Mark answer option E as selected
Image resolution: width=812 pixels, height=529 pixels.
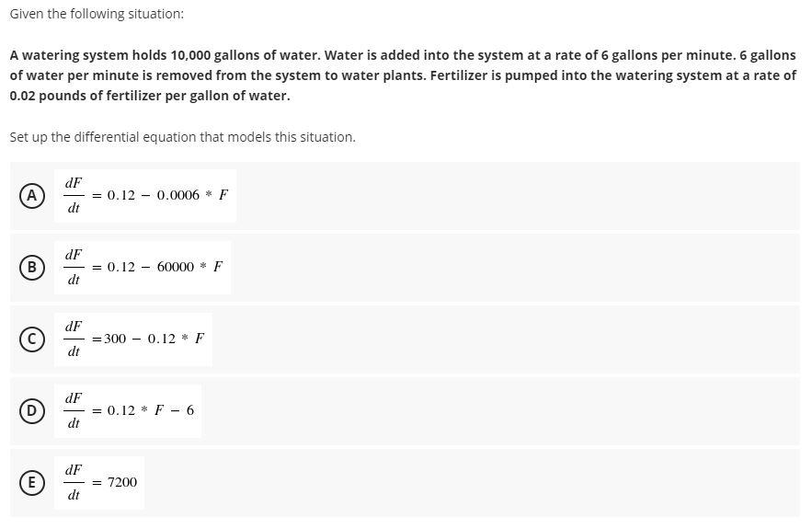click(31, 482)
